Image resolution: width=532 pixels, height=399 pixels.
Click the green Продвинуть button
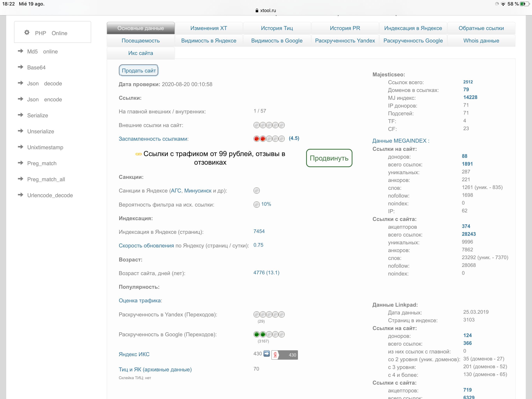[329, 158]
